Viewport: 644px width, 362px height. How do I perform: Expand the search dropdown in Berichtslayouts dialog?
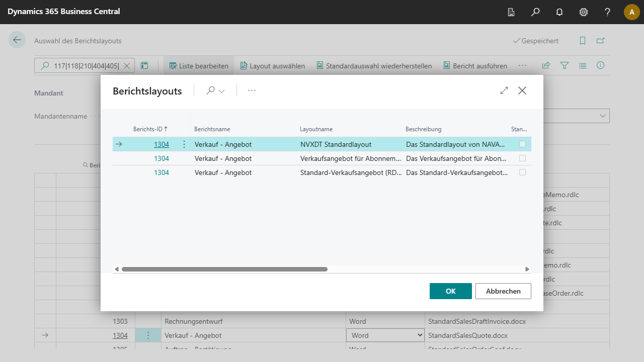215,90
